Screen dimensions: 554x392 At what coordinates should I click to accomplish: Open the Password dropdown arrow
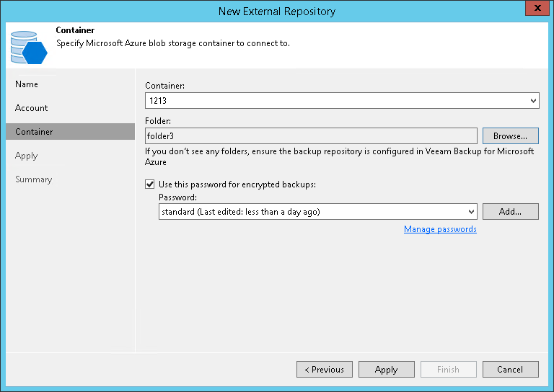coord(470,212)
